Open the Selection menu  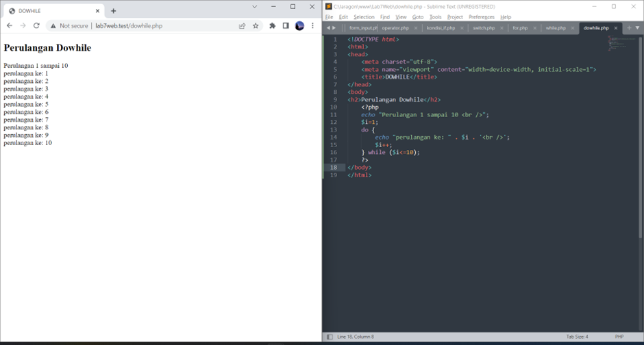pos(364,17)
